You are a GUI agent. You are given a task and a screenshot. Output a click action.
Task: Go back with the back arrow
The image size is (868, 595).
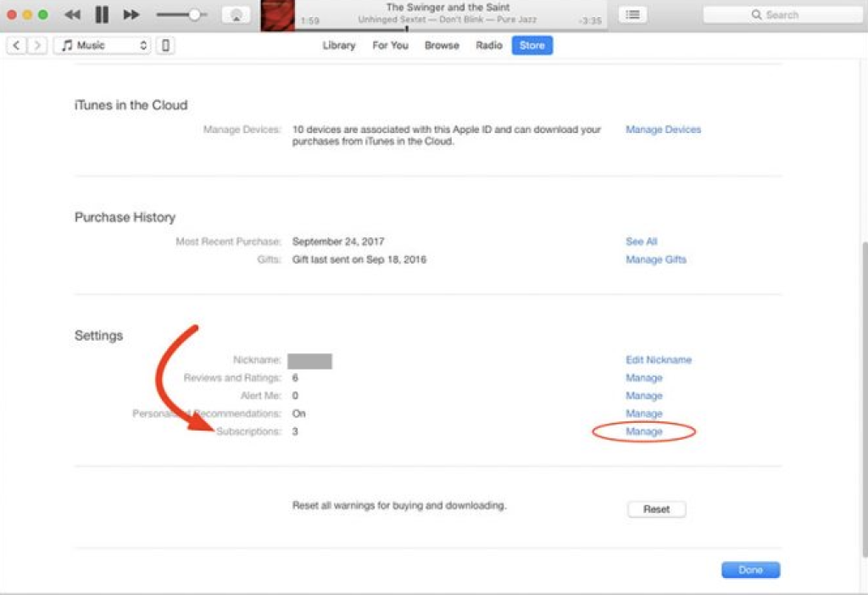[x=17, y=46]
